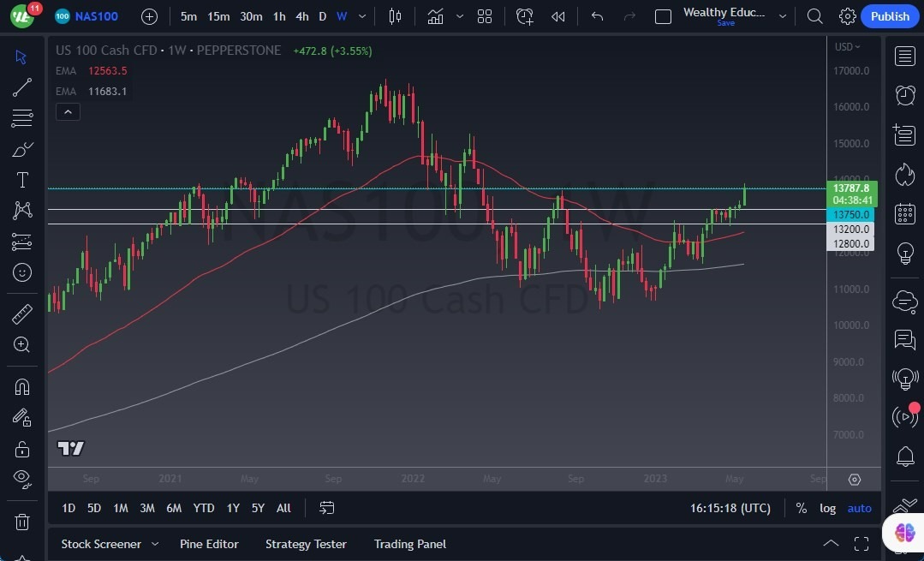Switch to the Pine Editor tab

(209, 544)
